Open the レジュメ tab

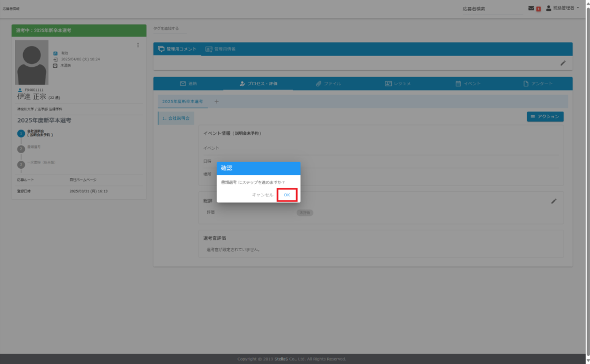(398, 84)
